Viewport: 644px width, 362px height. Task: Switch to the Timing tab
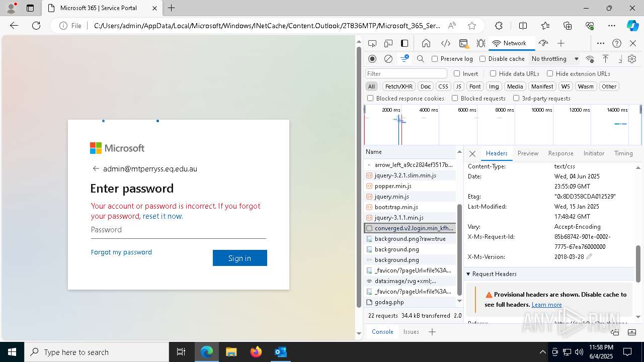click(623, 153)
